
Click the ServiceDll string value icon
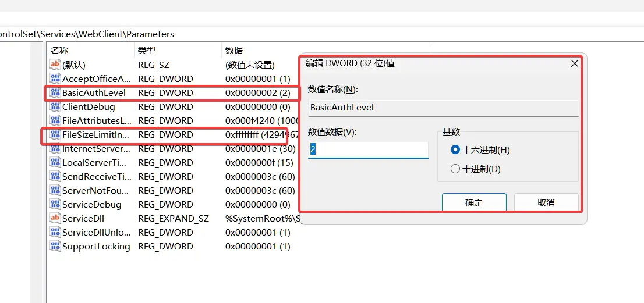[55, 219]
